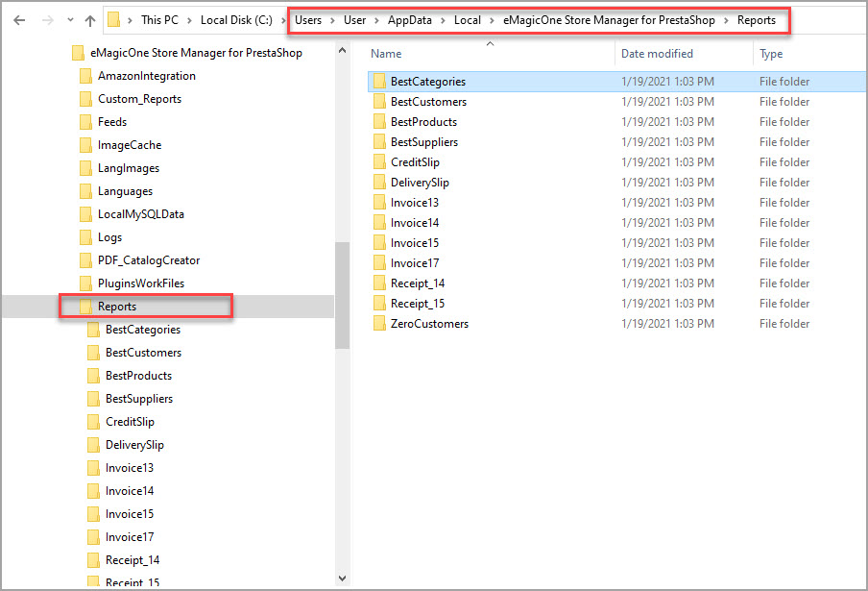Go to Local Disk (C:) breadcrumb
The height and width of the screenshot is (591, 868).
point(235,20)
